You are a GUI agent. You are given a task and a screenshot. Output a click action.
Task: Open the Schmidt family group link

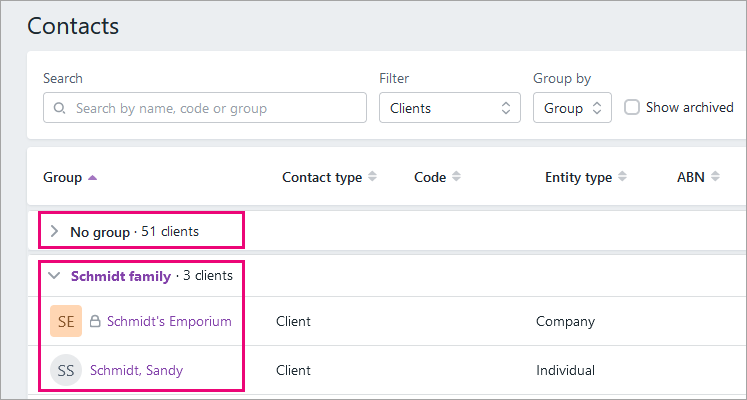click(120, 276)
